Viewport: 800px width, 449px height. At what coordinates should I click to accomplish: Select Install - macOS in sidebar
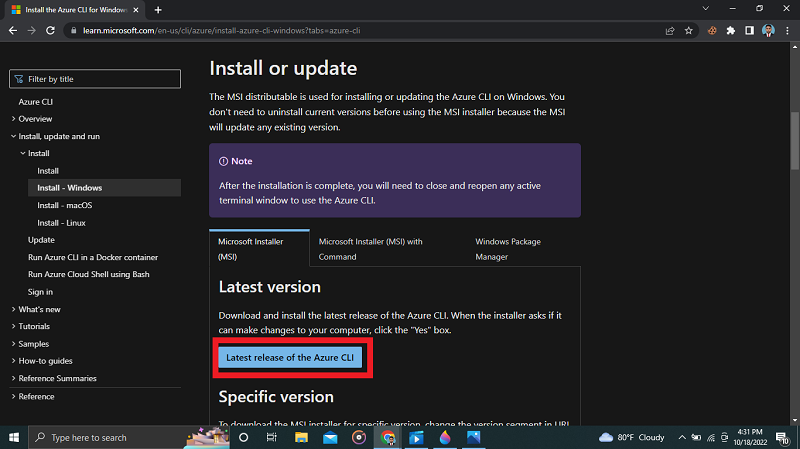[x=65, y=205]
